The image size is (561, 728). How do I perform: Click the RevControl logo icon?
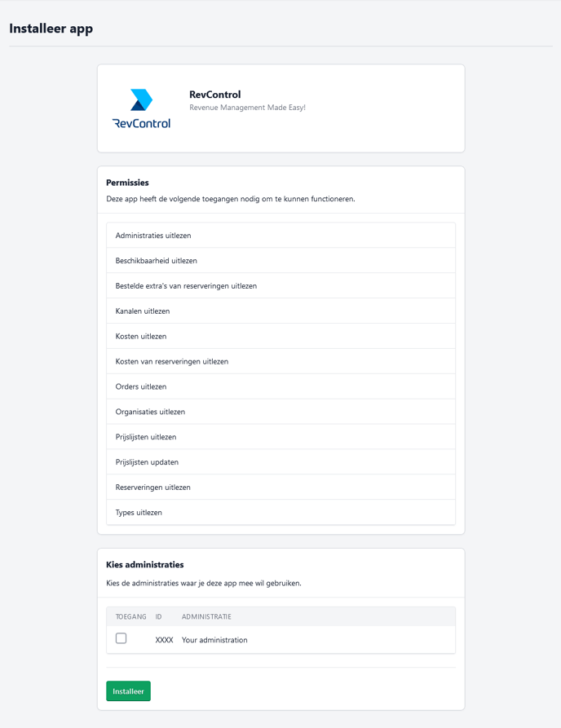141,108
